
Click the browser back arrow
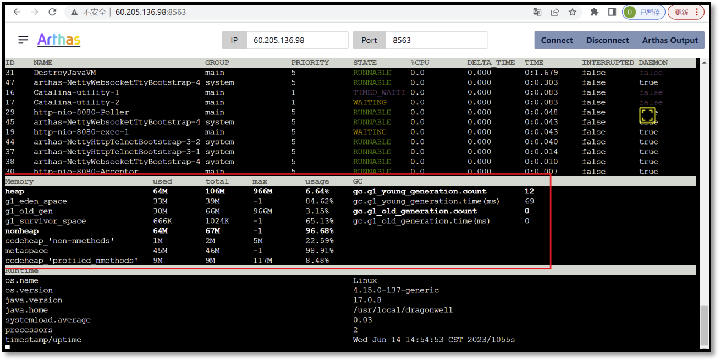pyautogui.click(x=17, y=12)
